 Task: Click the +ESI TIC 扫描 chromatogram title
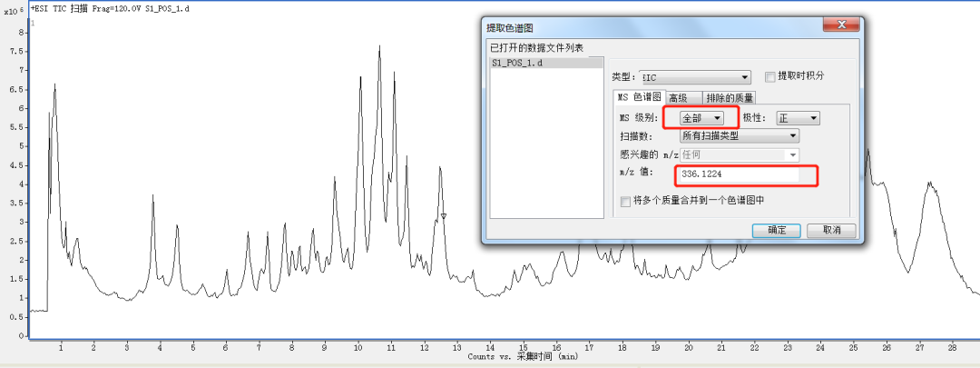click(x=111, y=9)
